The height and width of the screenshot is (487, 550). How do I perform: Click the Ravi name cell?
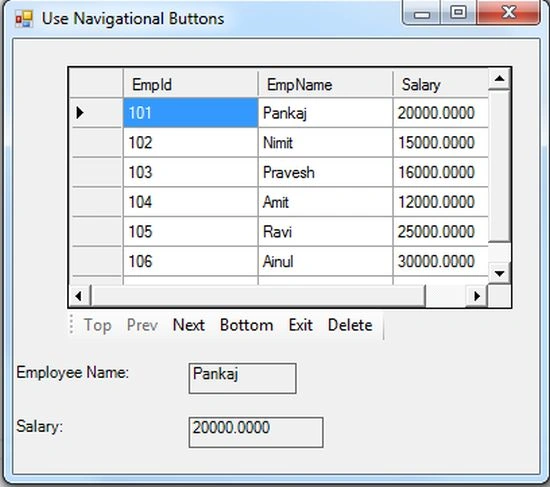(326, 232)
